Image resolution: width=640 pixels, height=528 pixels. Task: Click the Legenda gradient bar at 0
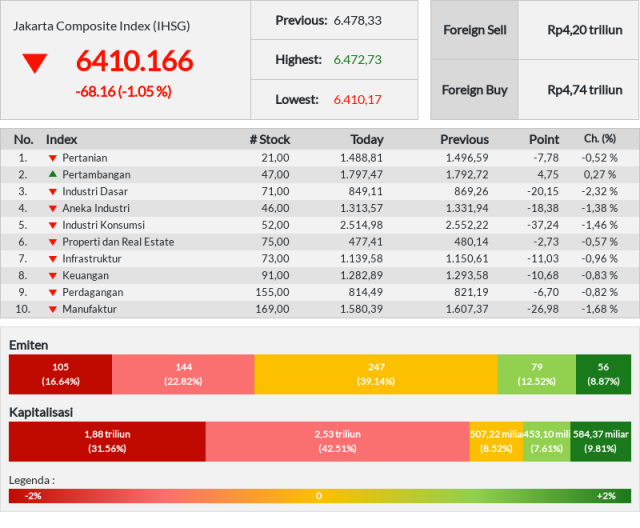319,496
